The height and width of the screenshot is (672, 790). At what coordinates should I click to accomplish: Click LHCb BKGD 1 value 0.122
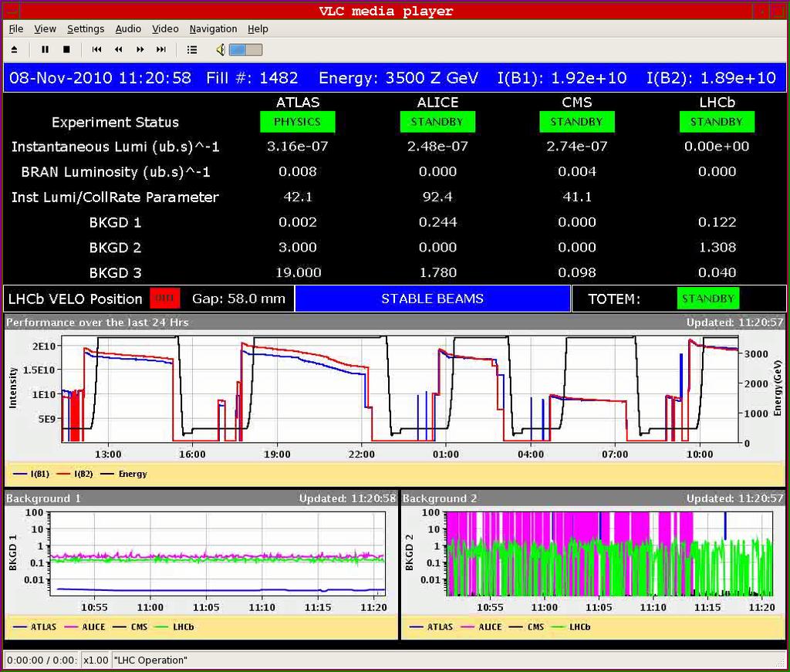click(717, 221)
